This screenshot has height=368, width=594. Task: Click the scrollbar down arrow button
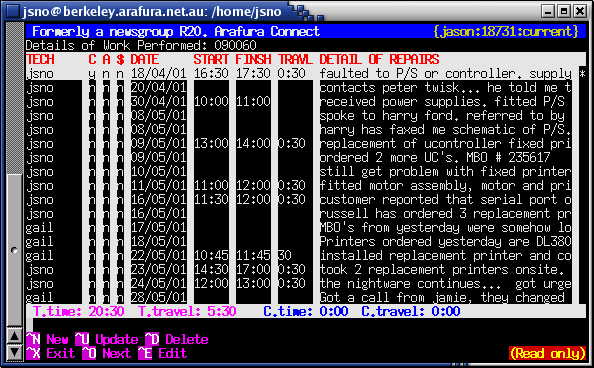(14, 352)
